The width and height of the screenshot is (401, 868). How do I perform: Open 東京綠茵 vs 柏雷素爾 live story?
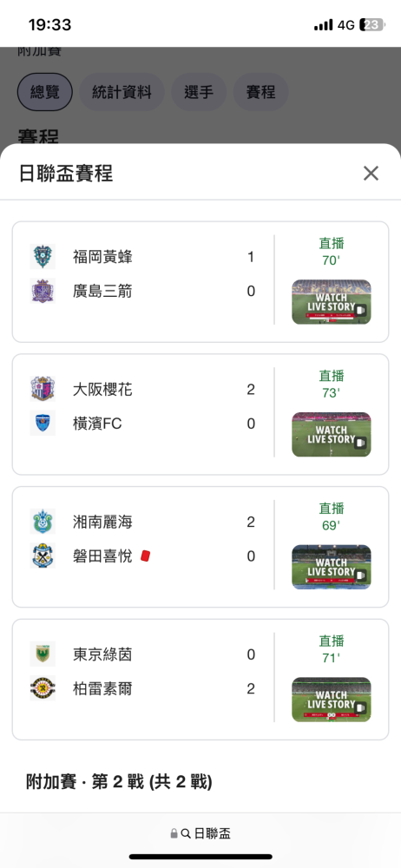(x=332, y=700)
